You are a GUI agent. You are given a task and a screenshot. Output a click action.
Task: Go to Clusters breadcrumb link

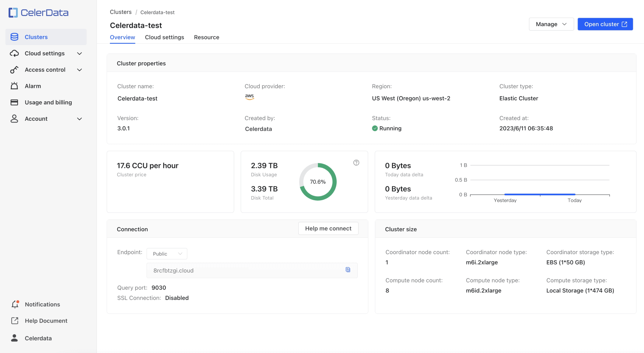coord(121,12)
